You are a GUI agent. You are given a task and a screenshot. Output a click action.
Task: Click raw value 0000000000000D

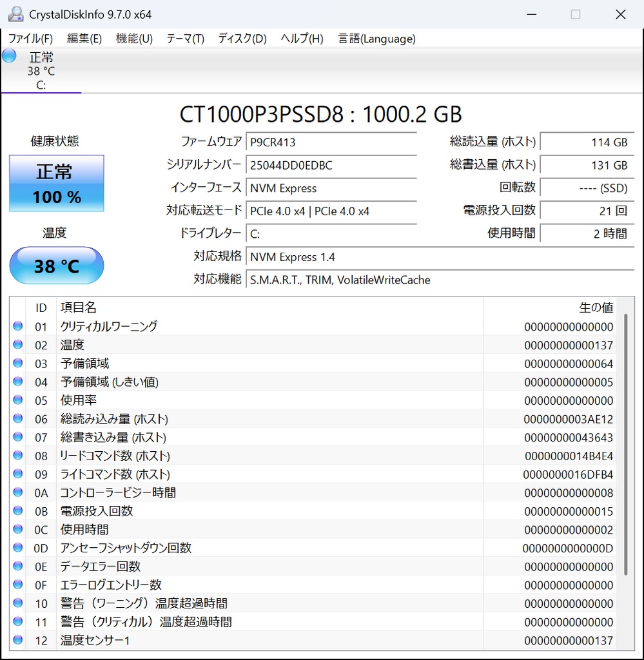pyautogui.click(x=568, y=548)
